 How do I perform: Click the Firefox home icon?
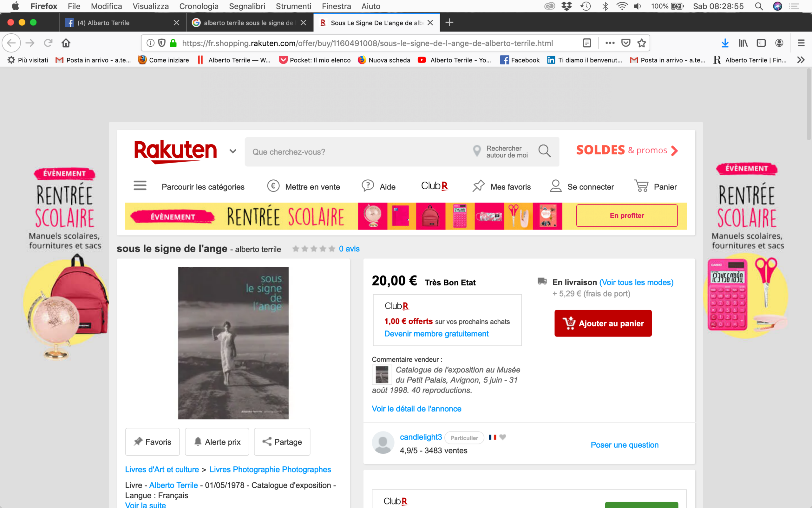(66, 43)
